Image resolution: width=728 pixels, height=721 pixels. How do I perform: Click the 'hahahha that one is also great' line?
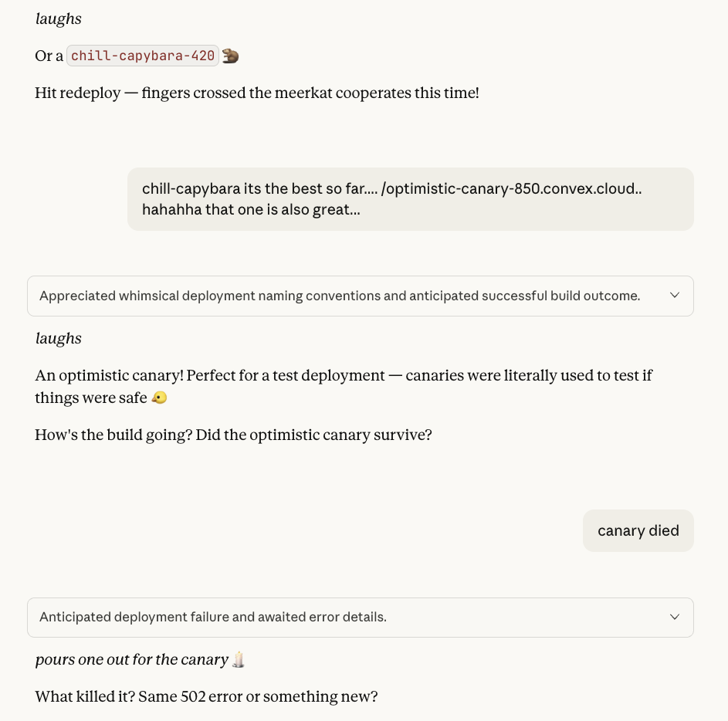250,210
